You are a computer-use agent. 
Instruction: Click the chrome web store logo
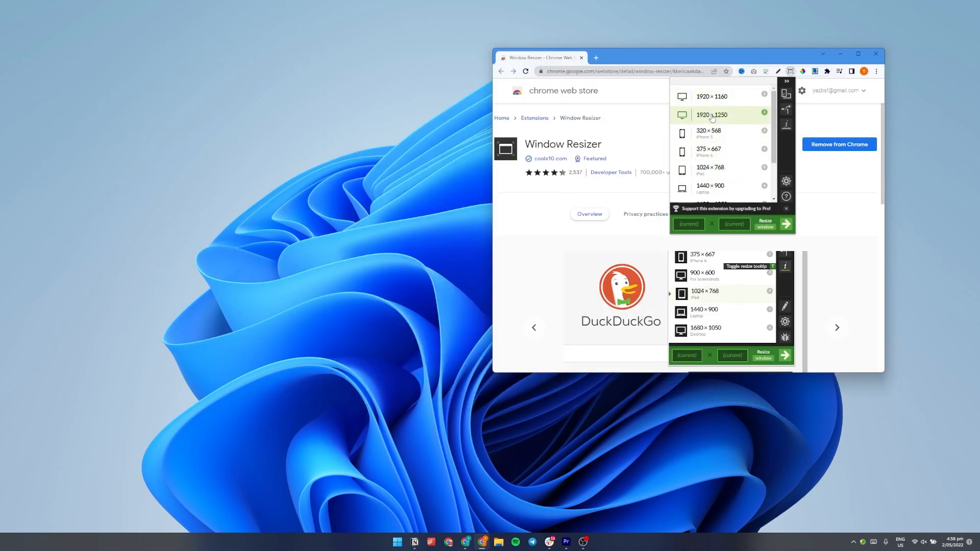coord(555,91)
